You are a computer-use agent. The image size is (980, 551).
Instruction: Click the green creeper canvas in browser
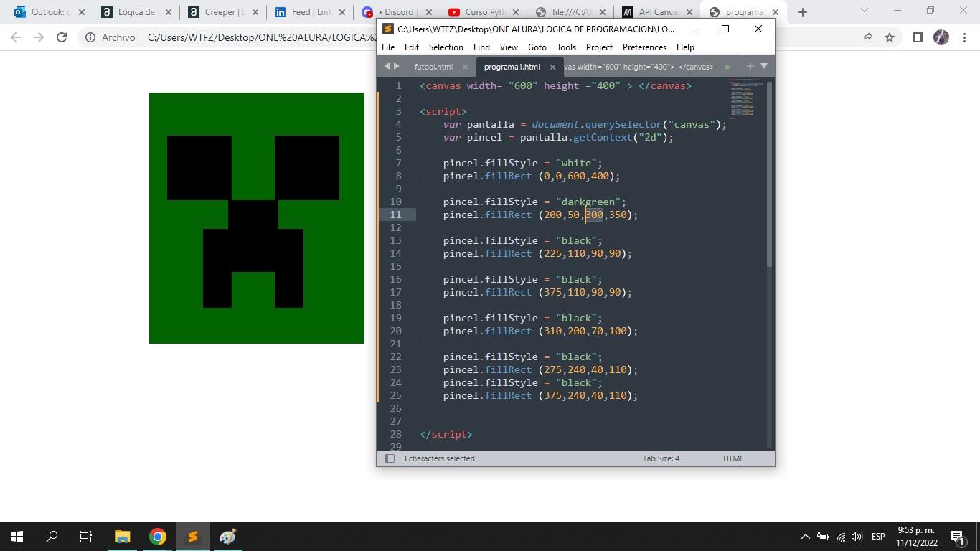257,218
